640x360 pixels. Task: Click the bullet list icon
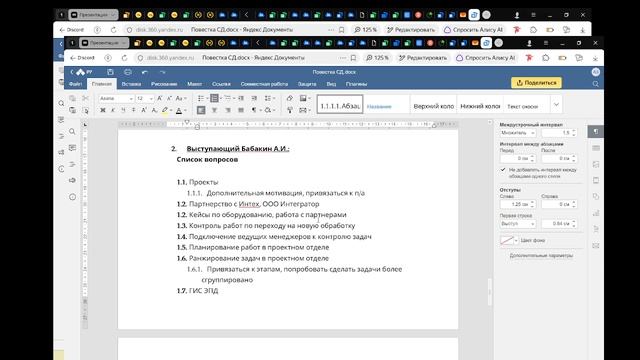[201, 98]
